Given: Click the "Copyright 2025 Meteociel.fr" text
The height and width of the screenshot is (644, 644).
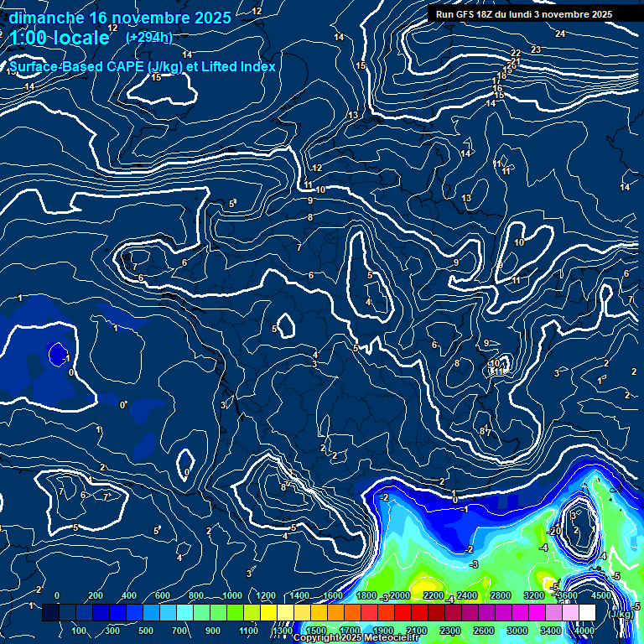Looking at the screenshot, I should point(356,637).
